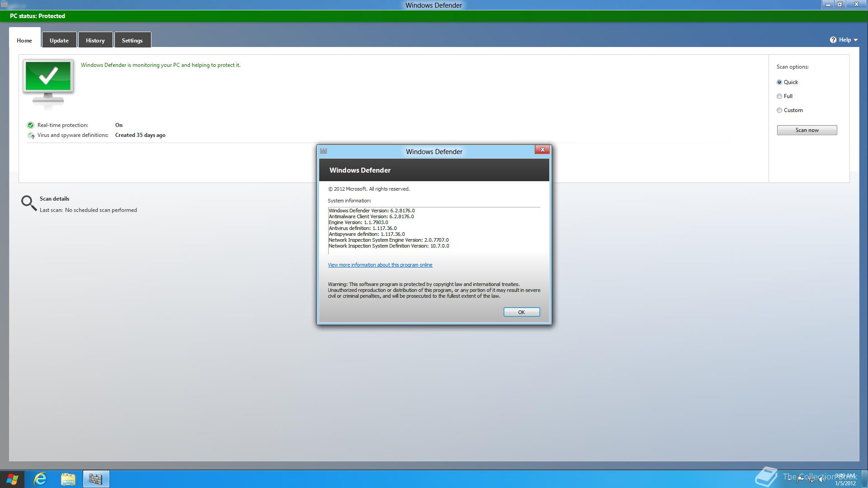
Task: Click the Show desktop strip on the taskbar
Action: (864, 479)
